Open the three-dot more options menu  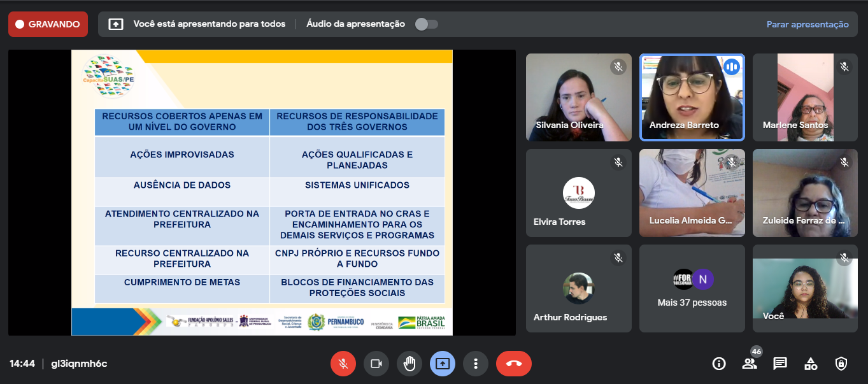475,364
